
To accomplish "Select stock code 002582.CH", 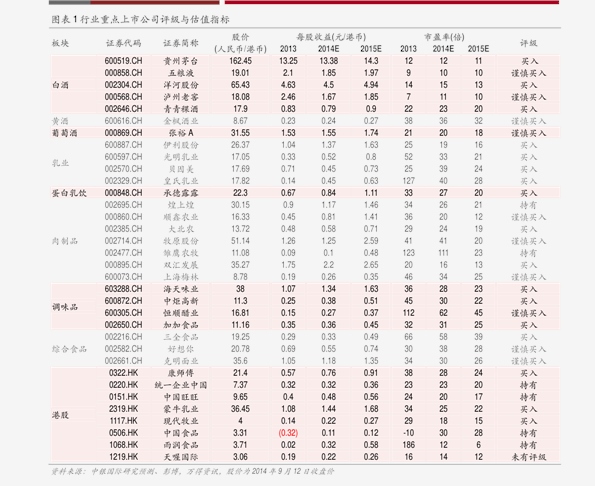I will pyautogui.click(x=123, y=349).
